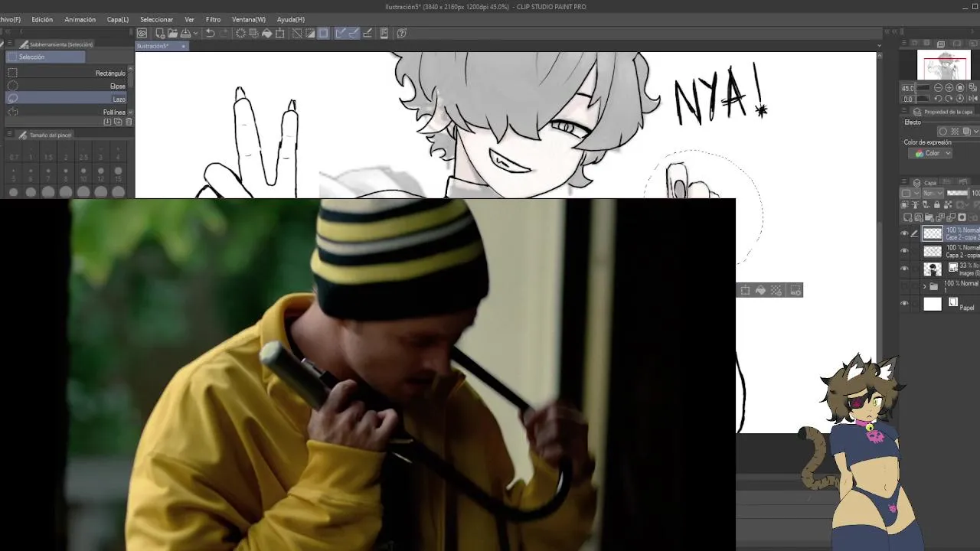Select the Elipse sub tool

point(67,86)
